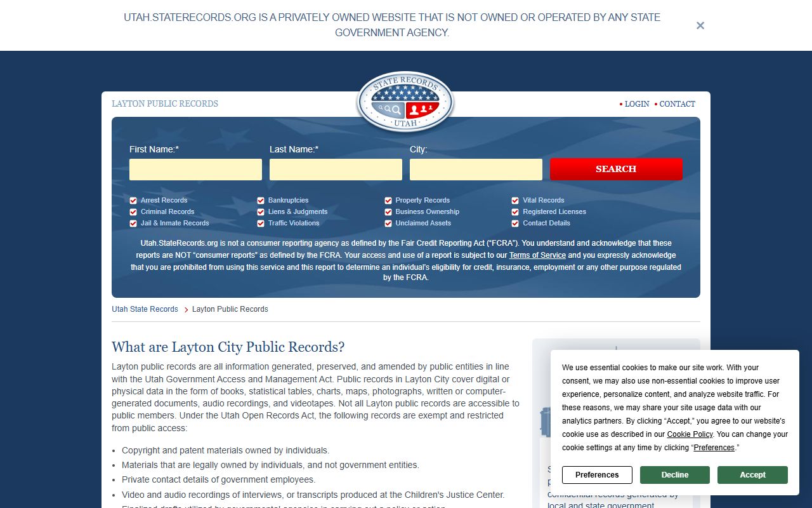Accept cookies with the Accept button
The width and height of the screenshot is (812, 508).
click(752, 475)
